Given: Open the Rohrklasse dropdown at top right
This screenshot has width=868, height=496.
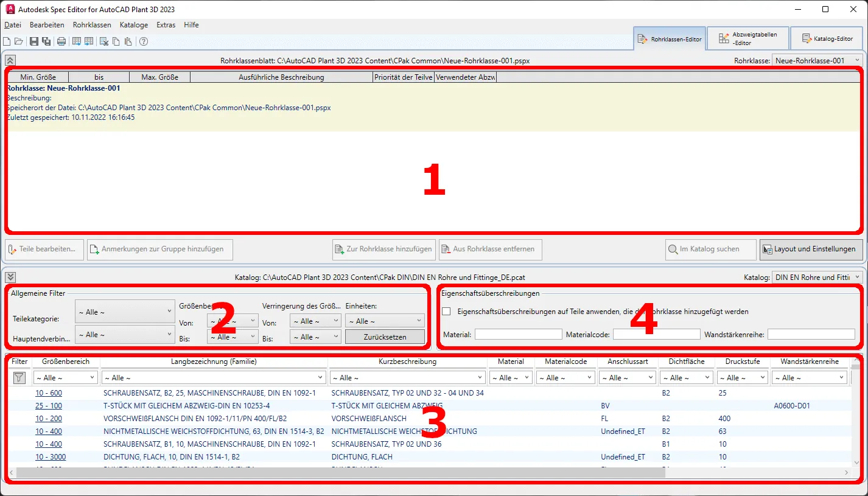Looking at the screenshot, I should pos(817,60).
